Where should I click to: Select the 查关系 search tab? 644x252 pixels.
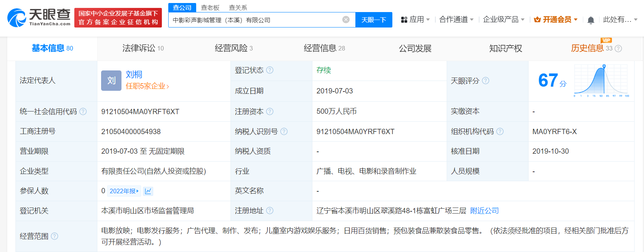(x=238, y=8)
